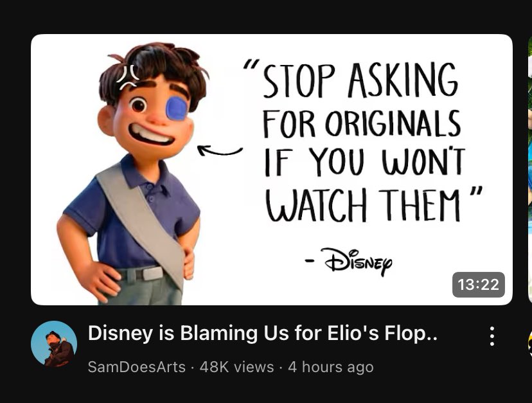Click the 48K views text
The image size is (532, 403).
(237, 367)
